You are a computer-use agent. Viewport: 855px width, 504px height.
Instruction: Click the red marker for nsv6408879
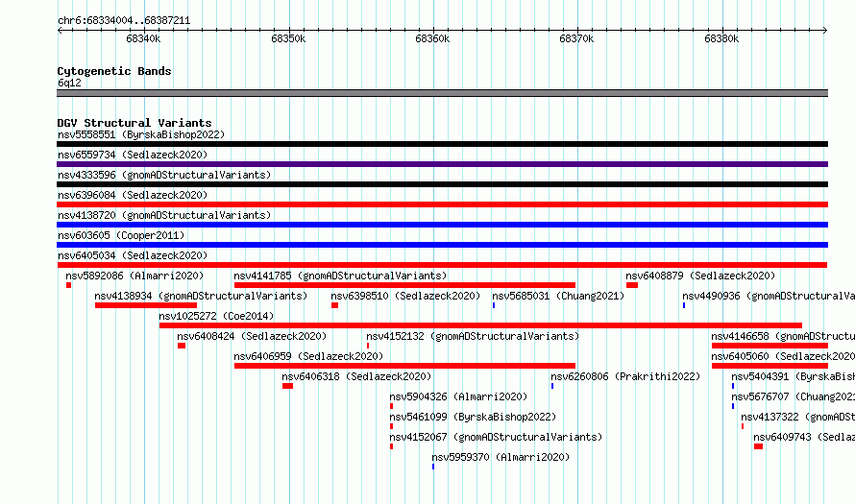pos(632,285)
